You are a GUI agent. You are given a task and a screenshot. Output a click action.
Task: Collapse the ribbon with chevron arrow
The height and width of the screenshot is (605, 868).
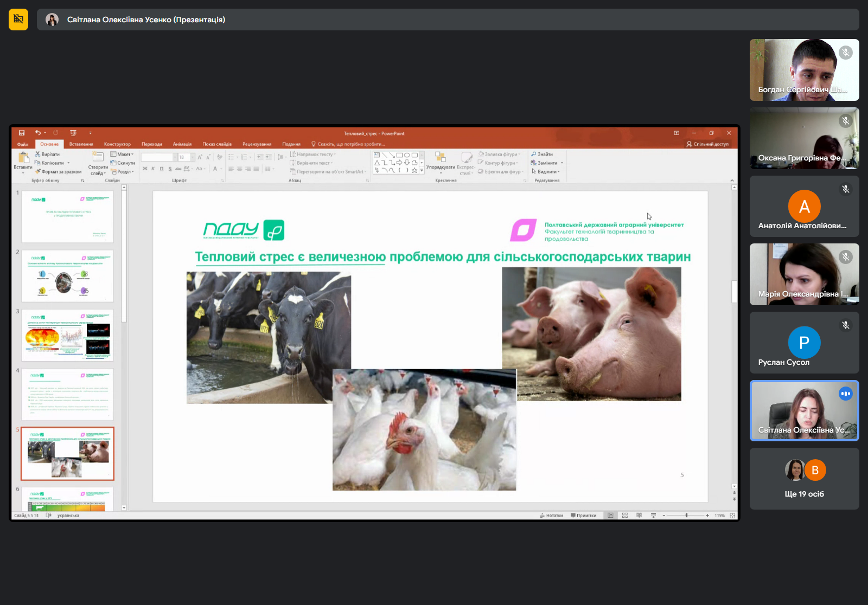click(x=732, y=180)
